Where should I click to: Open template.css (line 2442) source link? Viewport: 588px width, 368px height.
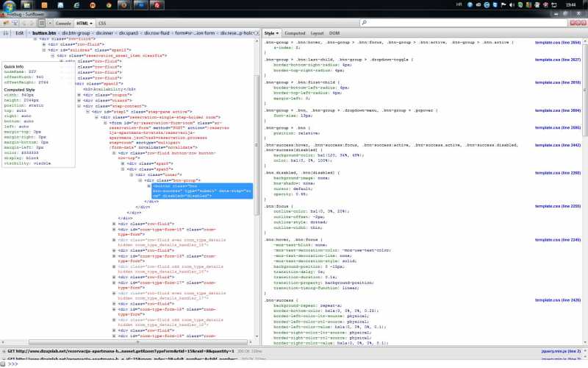(558, 144)
